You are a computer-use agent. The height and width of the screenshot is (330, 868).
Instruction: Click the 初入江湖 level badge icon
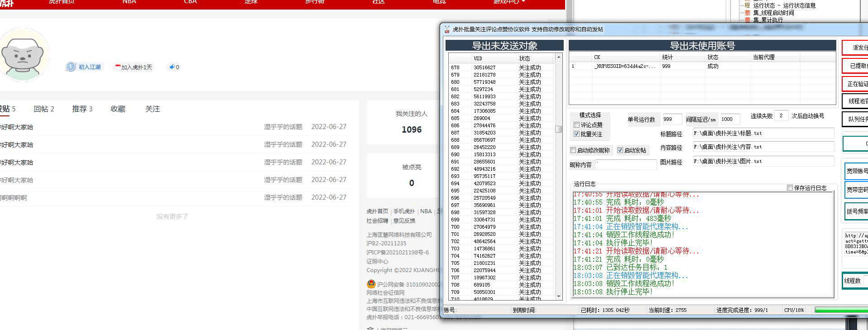coord(71,67)
